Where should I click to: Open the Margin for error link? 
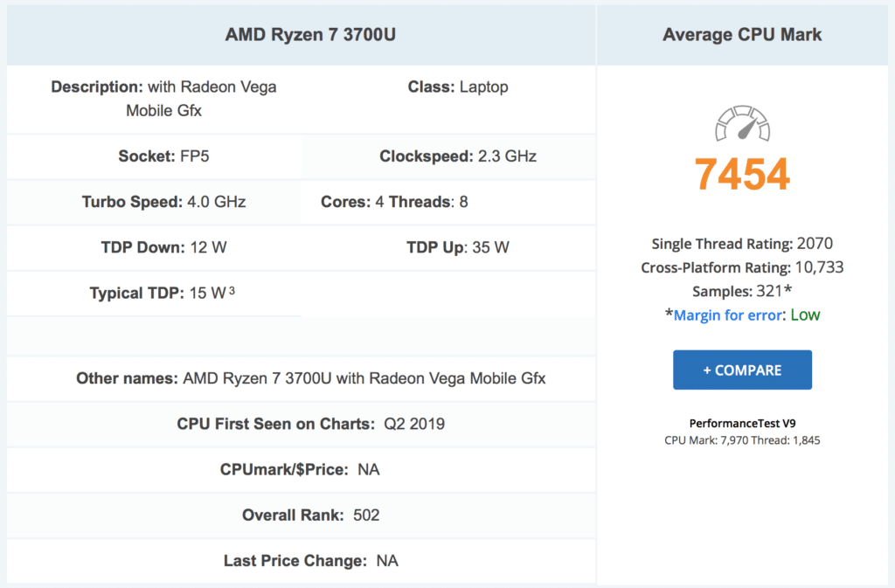tap(727, 315)
